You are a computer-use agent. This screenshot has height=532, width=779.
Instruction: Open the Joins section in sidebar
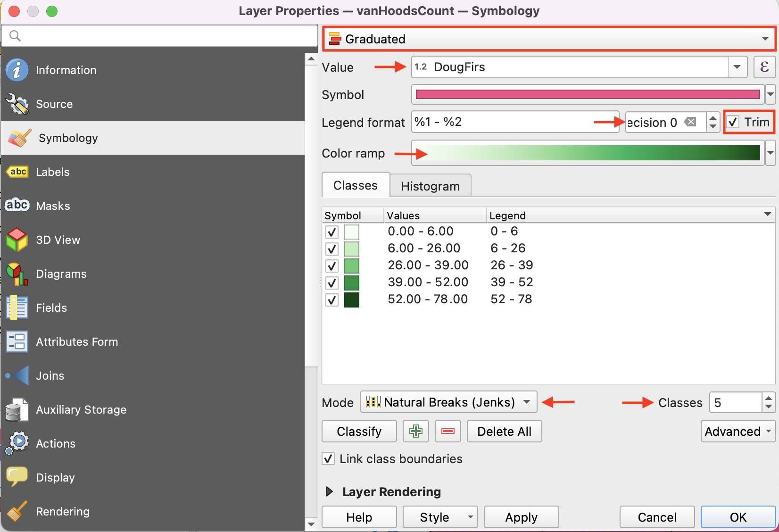pos(50,376)
